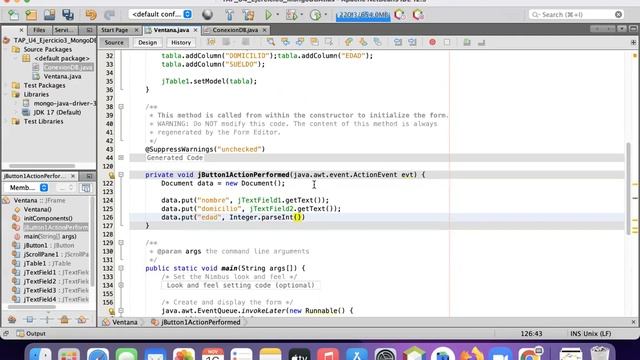Switch to the Design view
640x360 pixels.
(147, 42)
